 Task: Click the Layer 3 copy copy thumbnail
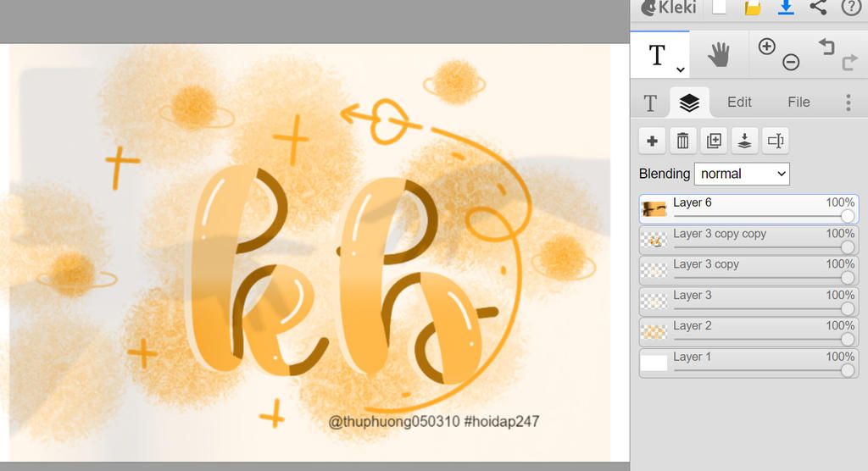tap(654, 240)
